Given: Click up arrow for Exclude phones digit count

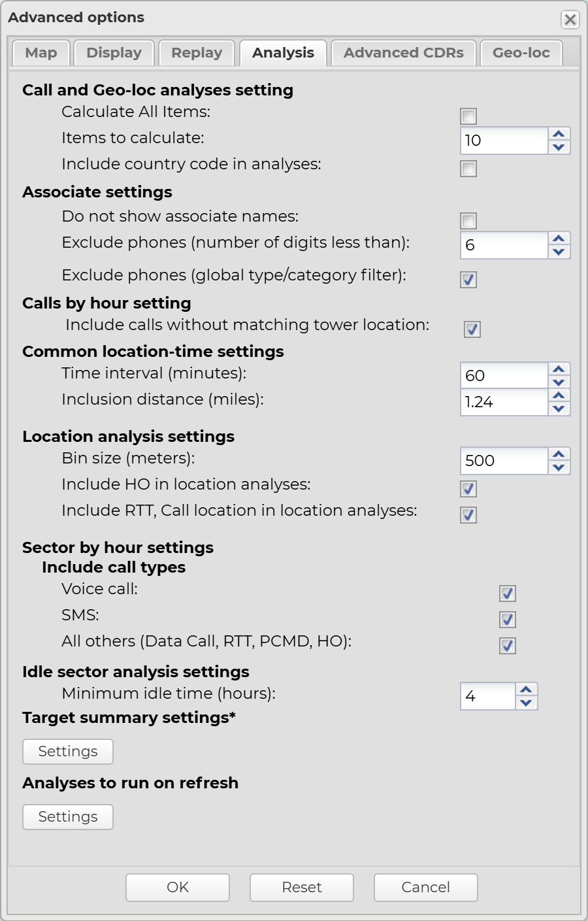Looking at the screenshot, I should 559,239.
